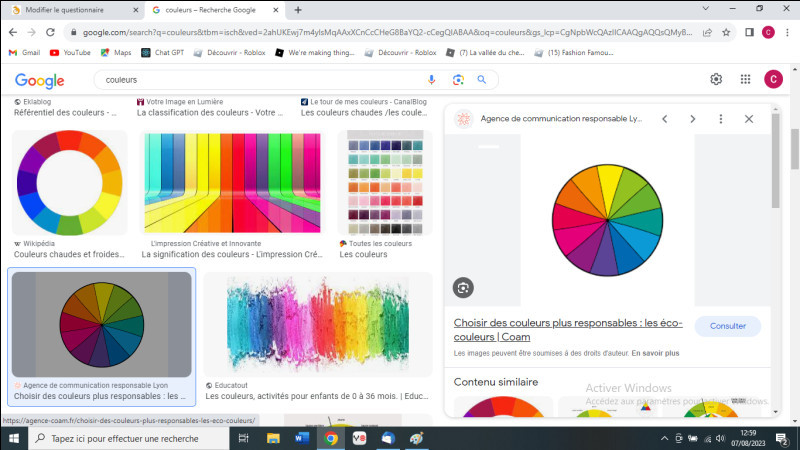Open selected Agence de communication wheel thumbnail

pos(102,324)
